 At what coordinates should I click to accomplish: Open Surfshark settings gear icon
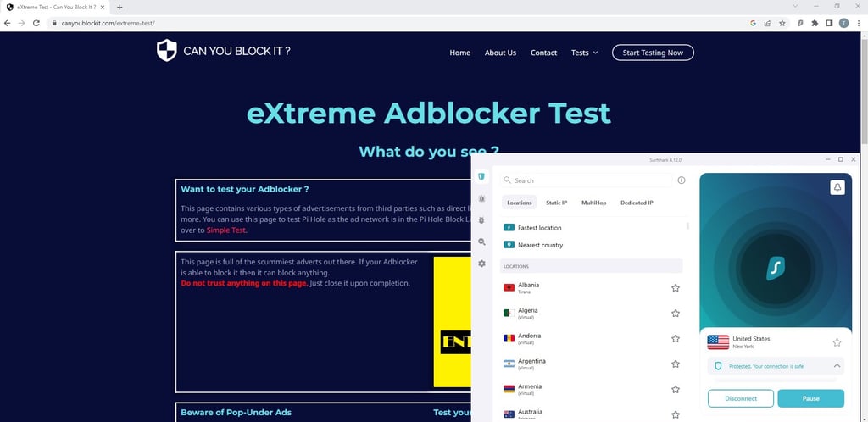coord(481,264)
